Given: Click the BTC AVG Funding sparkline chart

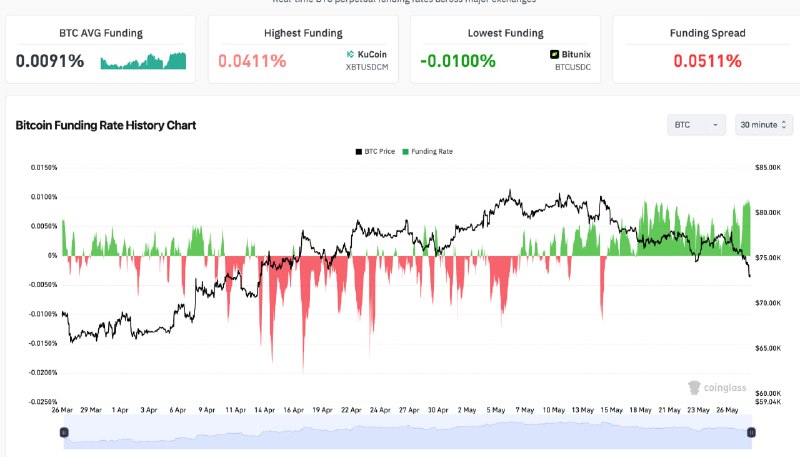Looking at the screenshot, I should click(143, 61).
